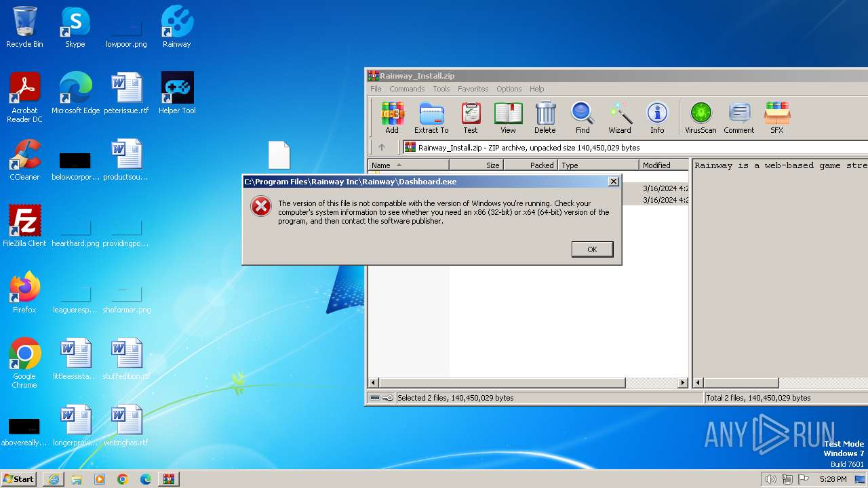Click comment pane horizontal scrollbar left arrow
This screenshot has width=868, height=488.
tap(698, 383)
